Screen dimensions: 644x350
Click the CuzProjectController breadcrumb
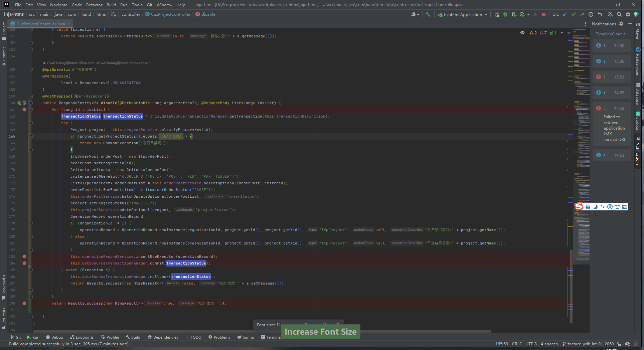click(168, 14)
